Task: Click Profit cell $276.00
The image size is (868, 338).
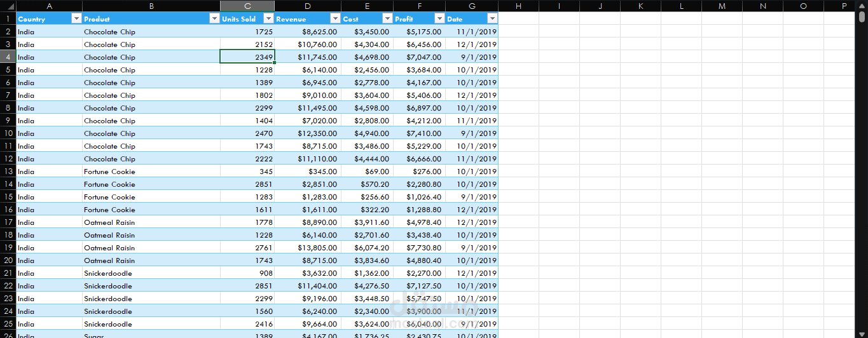Action: (419, 171)
